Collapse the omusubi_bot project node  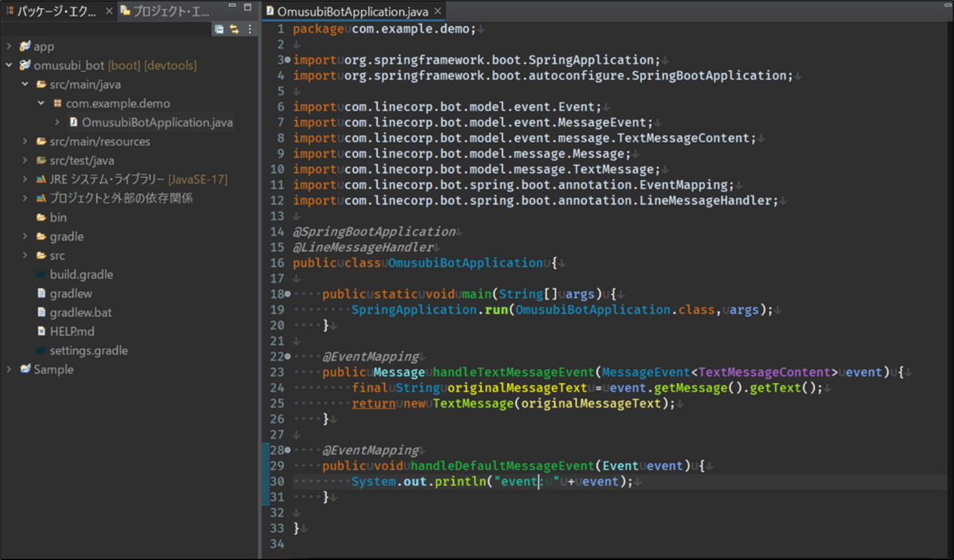[x=9, y=66]
